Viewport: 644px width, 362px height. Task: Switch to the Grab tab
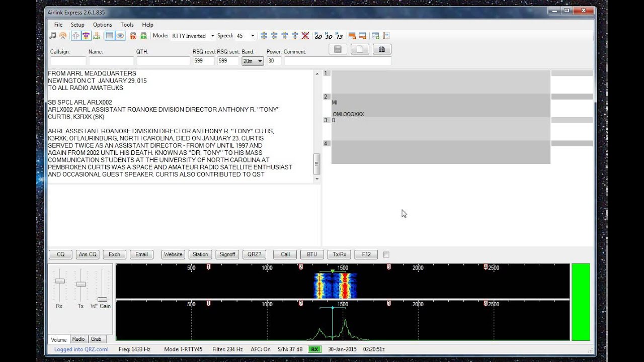pyautogui.click(x=96, y=339)
